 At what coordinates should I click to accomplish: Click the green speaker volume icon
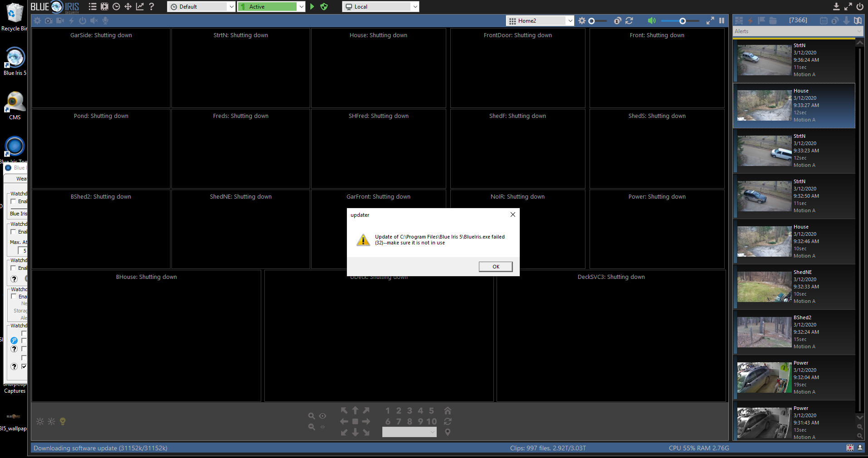pos(652,20)
